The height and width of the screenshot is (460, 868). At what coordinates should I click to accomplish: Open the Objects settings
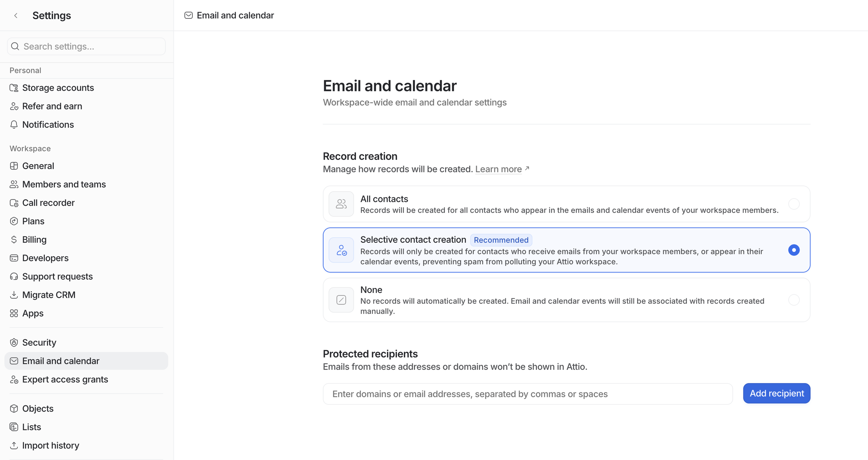37,408
